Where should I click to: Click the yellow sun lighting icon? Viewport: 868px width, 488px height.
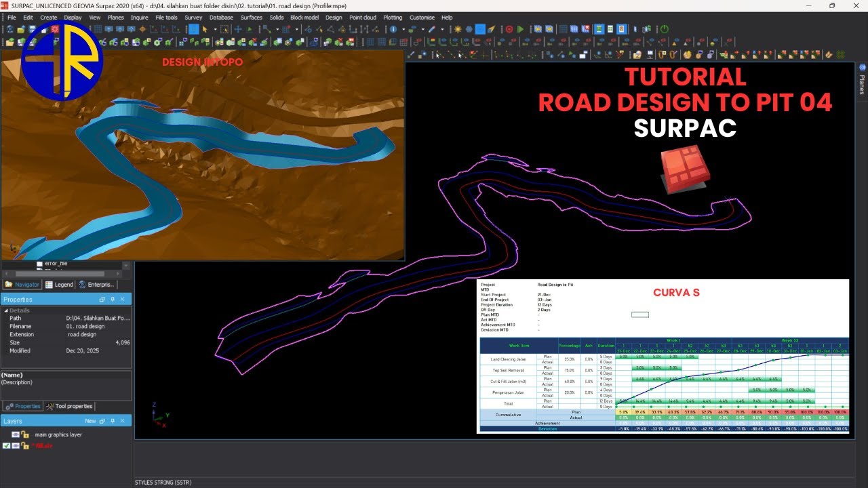pos(458,29)
